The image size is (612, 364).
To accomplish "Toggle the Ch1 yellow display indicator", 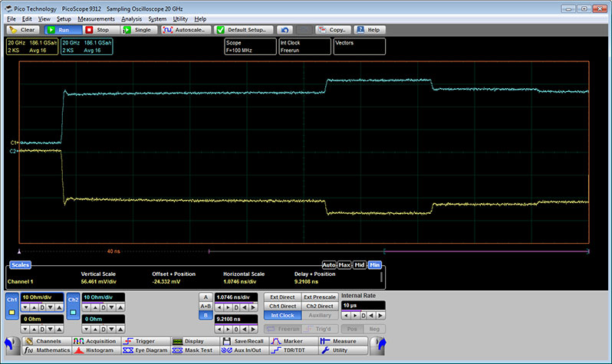I will [x=12, y=312].
